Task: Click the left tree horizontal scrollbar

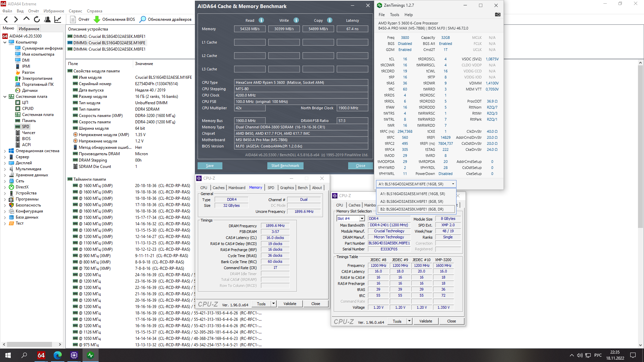Action: click(x=30, y=344)
